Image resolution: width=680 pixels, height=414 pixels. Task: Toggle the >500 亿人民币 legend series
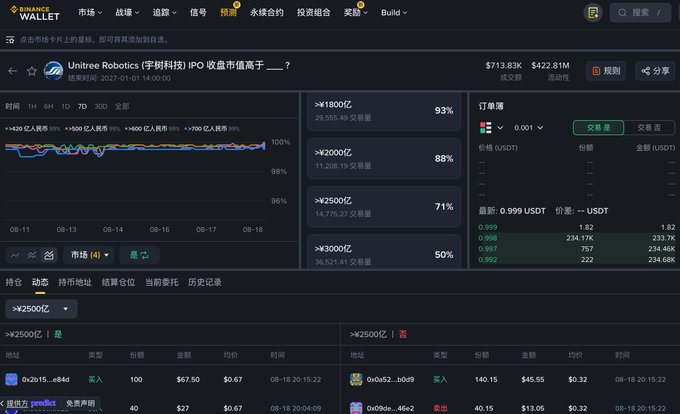click(x=92, y=129)
